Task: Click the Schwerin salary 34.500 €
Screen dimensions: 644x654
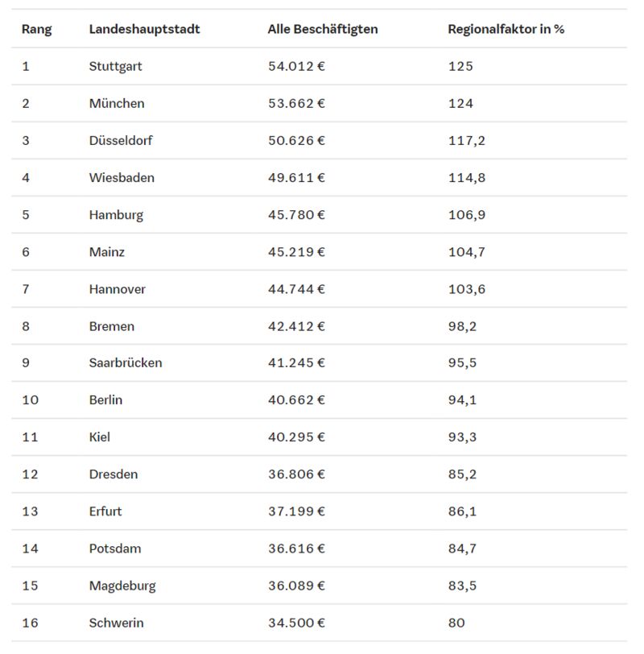Action: (x=296, y=623)
